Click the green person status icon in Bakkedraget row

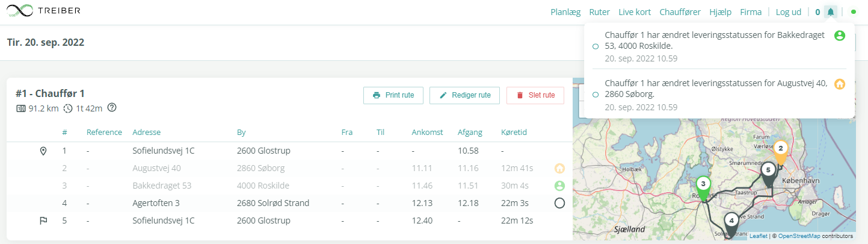tap(559, 186)
